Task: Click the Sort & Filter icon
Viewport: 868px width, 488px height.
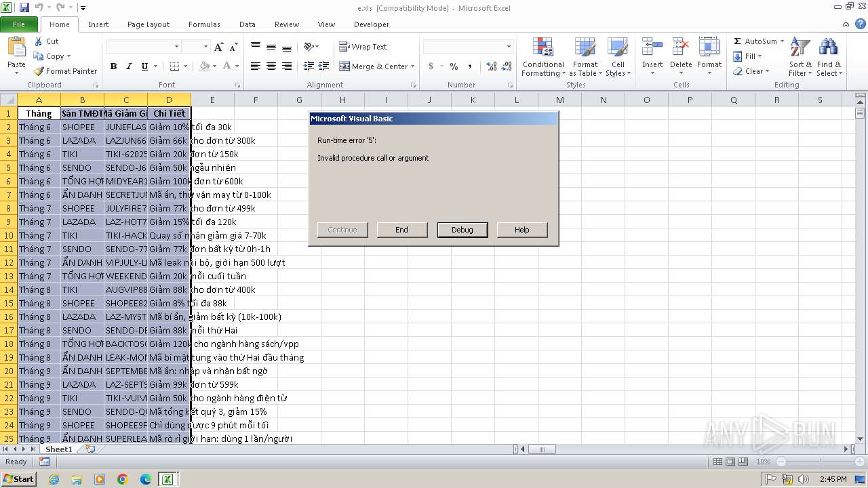Action: coord(800,47)
